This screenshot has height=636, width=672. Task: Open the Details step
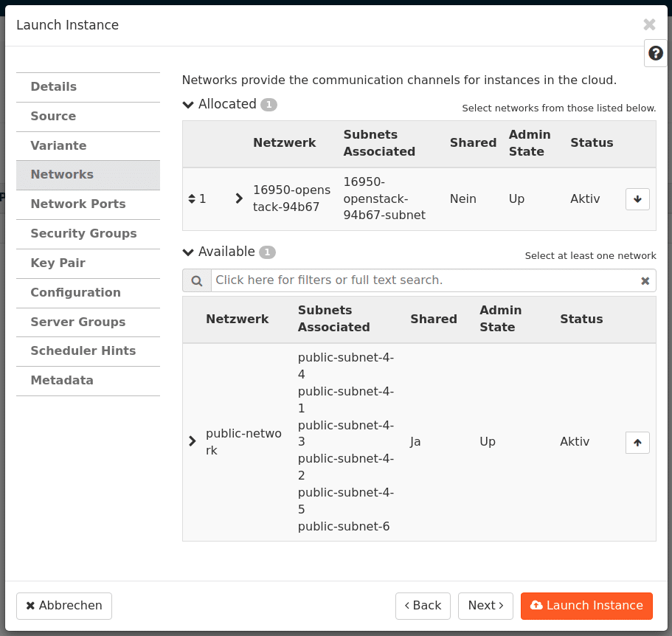[53, 87]
